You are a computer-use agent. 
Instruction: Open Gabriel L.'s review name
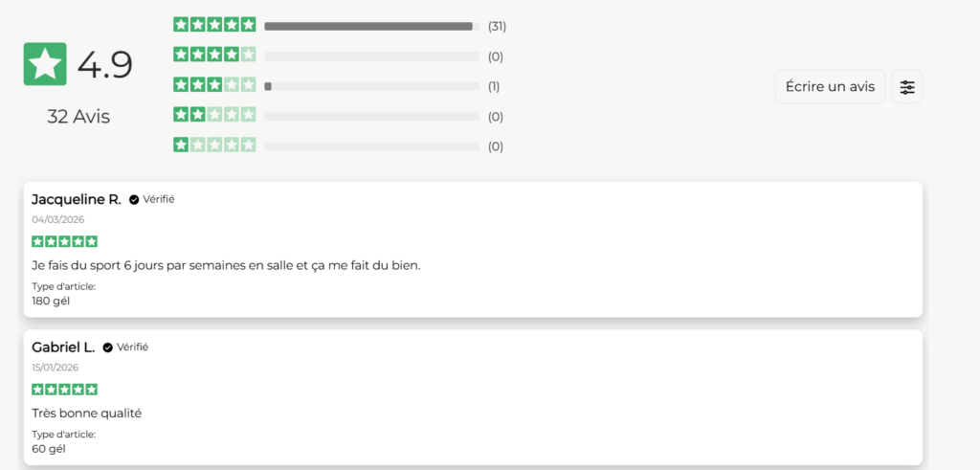(63, 347)
